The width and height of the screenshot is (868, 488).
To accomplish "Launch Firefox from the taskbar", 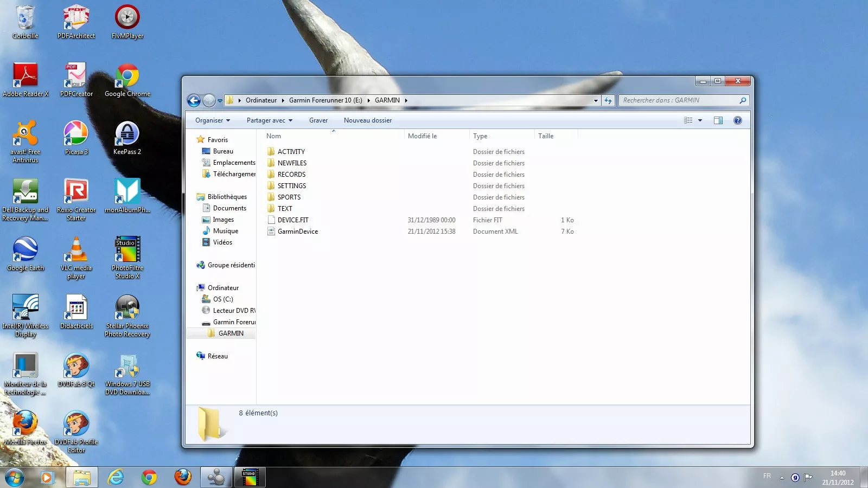I will pos(183,478).
